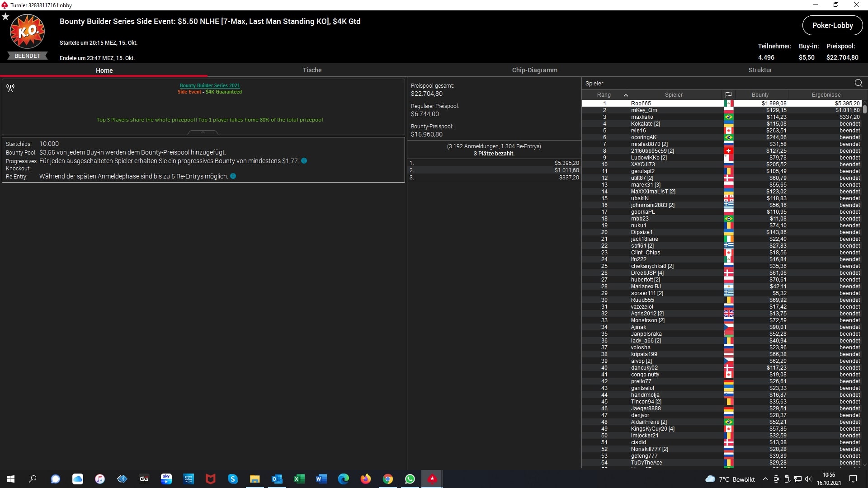This screenshot has width=868, height=488.
Task: Click the broadcast tower icon
Action: (10, 88)
